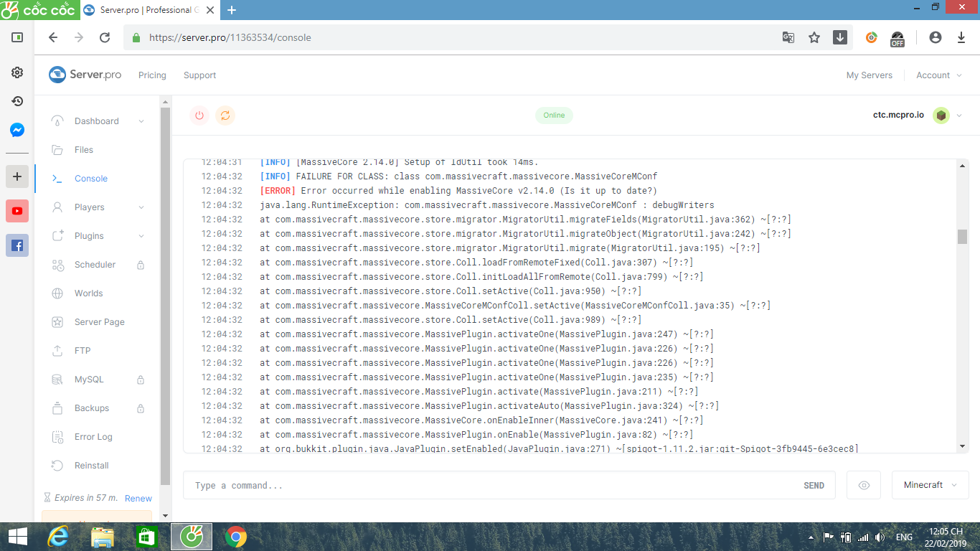The image size is (980, 551).
Task: Launch Google Chrome from taskbar
Action: [235, 537]
